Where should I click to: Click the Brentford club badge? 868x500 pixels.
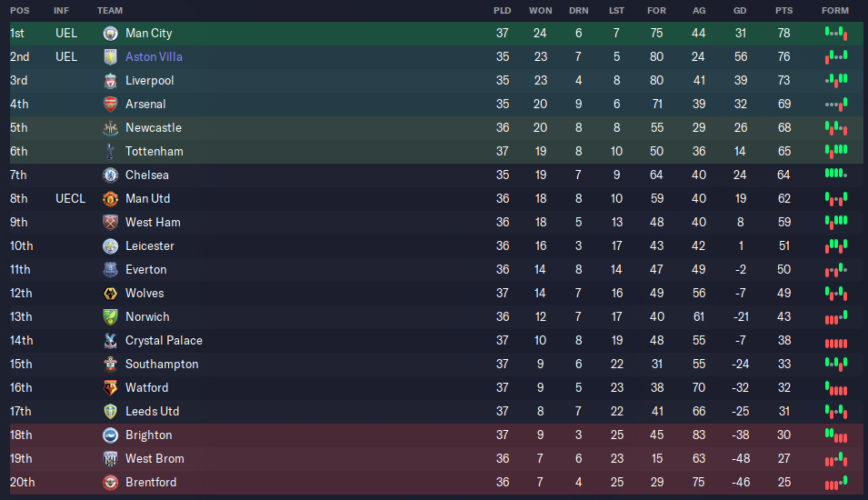[110, 483]
